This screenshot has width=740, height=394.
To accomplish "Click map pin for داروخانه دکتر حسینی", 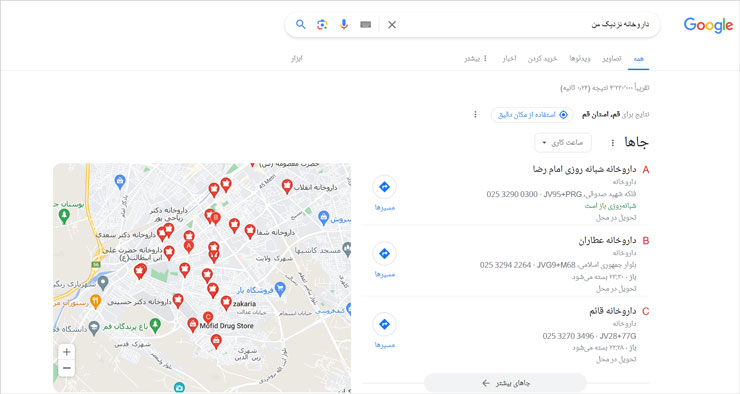I will coord(178,300).
